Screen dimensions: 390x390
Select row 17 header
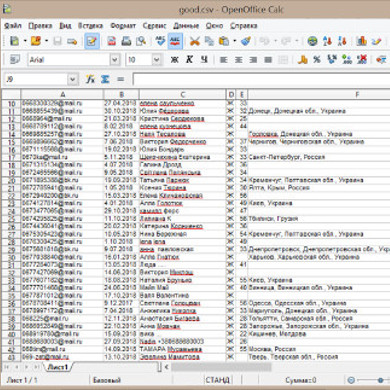point(11,157)
